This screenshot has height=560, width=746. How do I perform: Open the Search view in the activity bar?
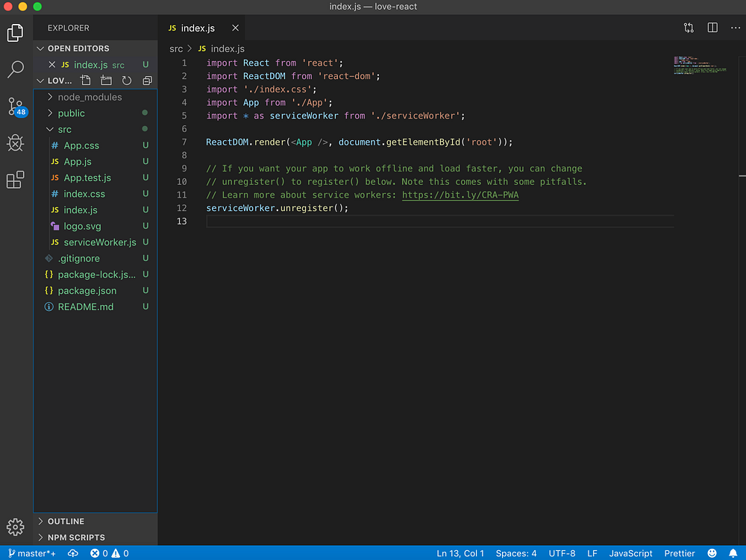click(x=16, y=69)
